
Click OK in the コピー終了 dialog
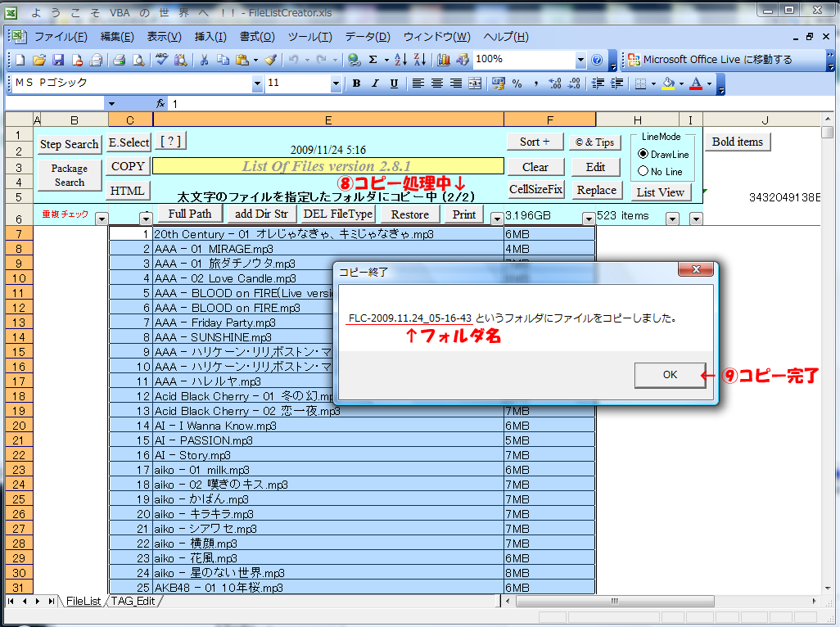[x=670, y=375]
